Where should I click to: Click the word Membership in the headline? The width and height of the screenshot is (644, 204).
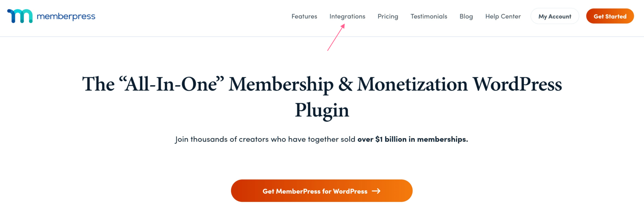281,85
